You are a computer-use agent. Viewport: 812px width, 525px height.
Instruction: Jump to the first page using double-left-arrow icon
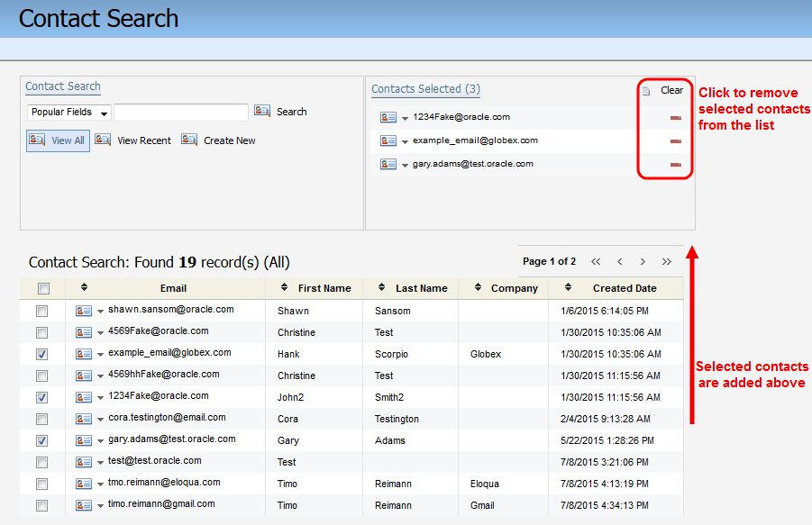[596, 261]
